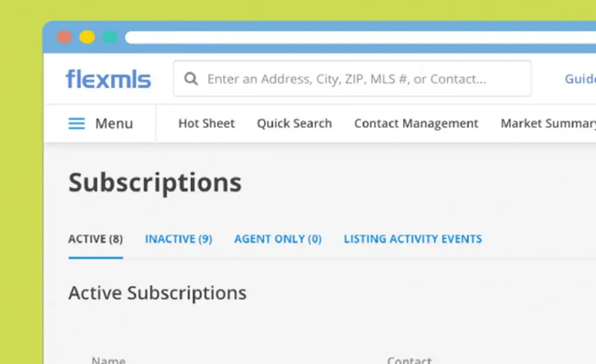Switch to the AGENT ONLY (0) tab
Screen dimensions: 596x364
point(278,239)
